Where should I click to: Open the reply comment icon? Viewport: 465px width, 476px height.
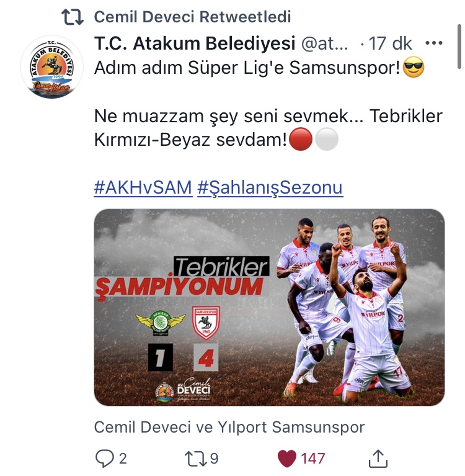105,459
